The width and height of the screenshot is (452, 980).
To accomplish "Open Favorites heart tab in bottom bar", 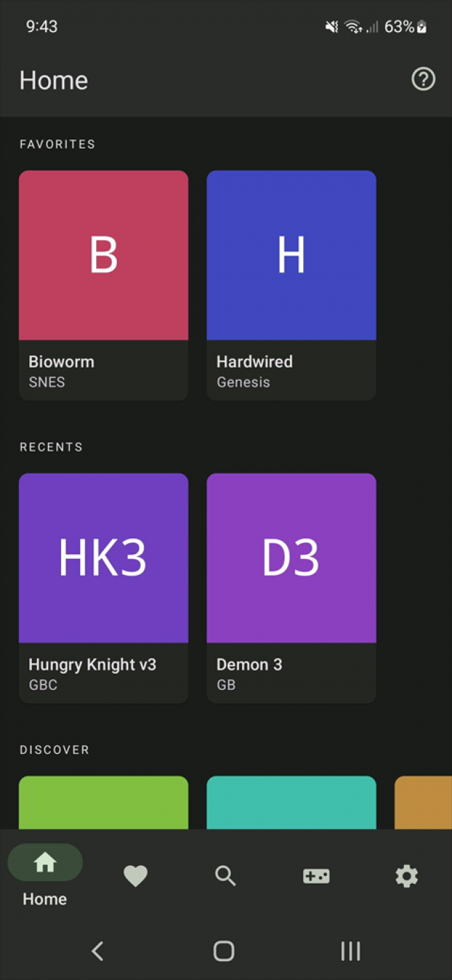I will point(136,876).
